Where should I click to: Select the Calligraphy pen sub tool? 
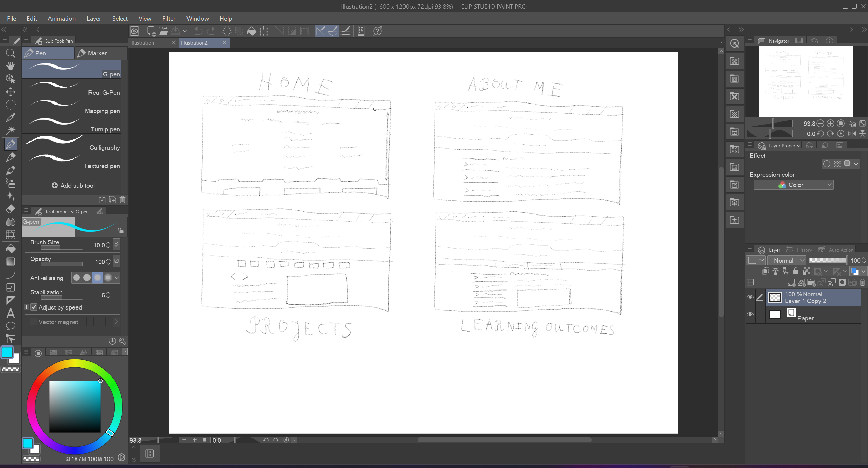(72, 142)
